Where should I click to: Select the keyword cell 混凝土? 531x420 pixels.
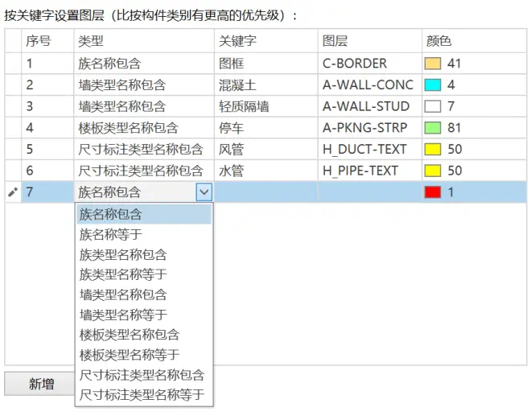point(266,84)
